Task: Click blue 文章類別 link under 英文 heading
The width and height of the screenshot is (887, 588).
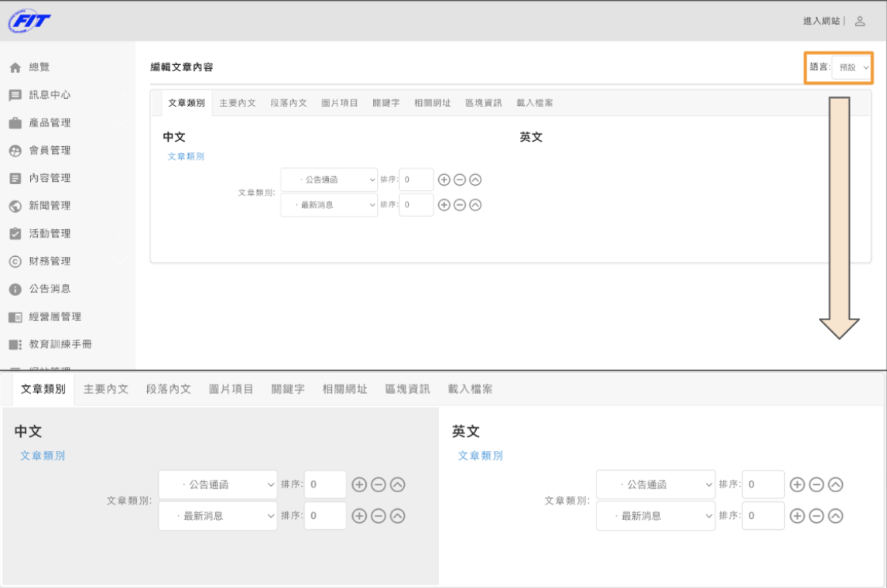Action: click(481, 456)
